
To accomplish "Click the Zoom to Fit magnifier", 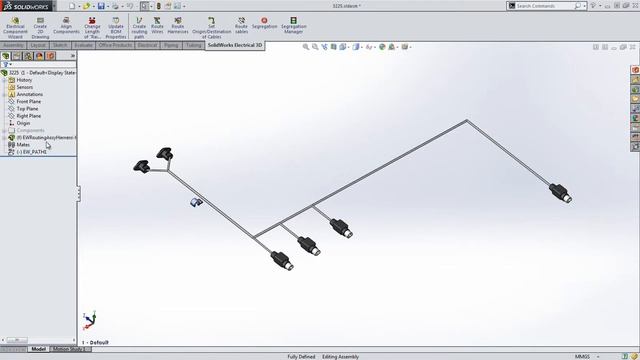I will [x=305, y=47].
